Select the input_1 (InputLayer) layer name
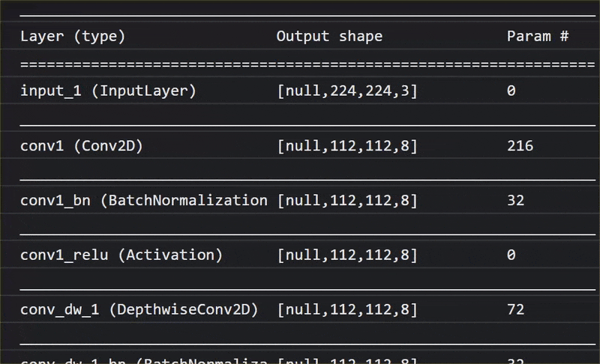Viewport: 600px width, 364px height. (x=108, y=91)
